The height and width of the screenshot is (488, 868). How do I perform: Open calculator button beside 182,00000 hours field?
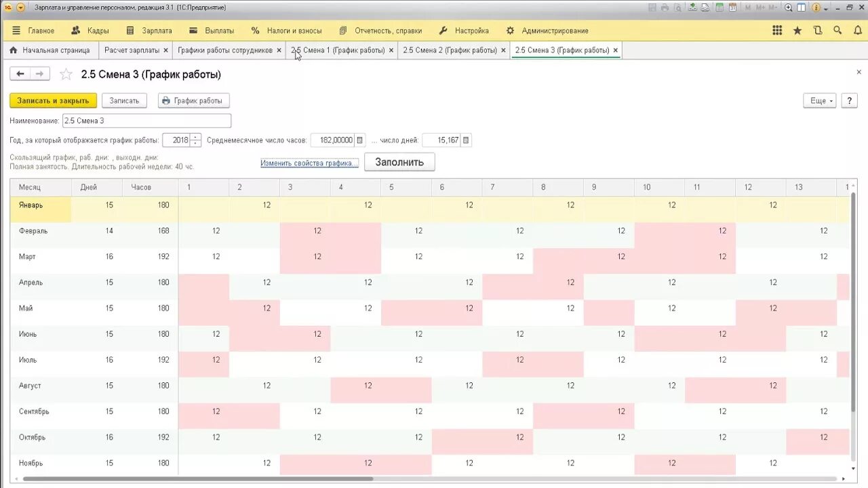pyautogui.click(x=360, y=140)
